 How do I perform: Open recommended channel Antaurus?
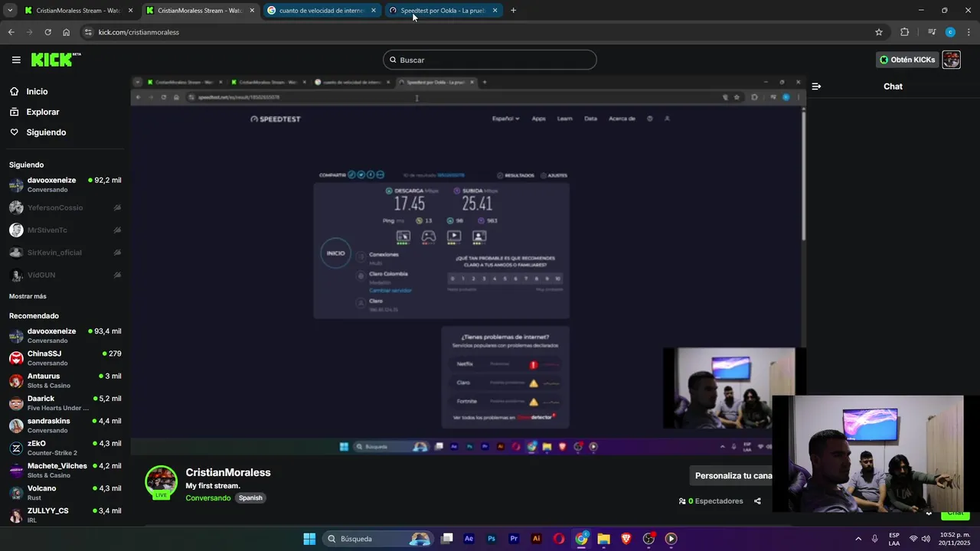(65, 380)
